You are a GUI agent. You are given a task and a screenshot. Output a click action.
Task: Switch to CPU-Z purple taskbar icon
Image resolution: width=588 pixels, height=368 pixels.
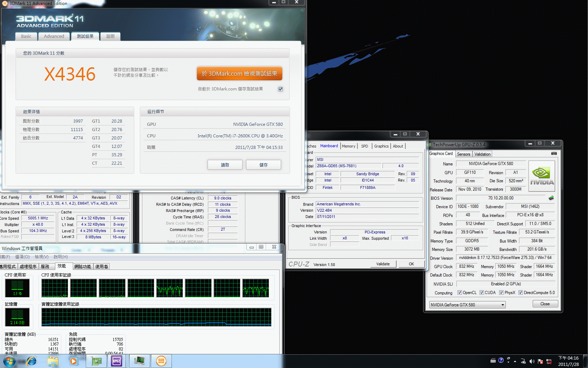pos(117,361)
